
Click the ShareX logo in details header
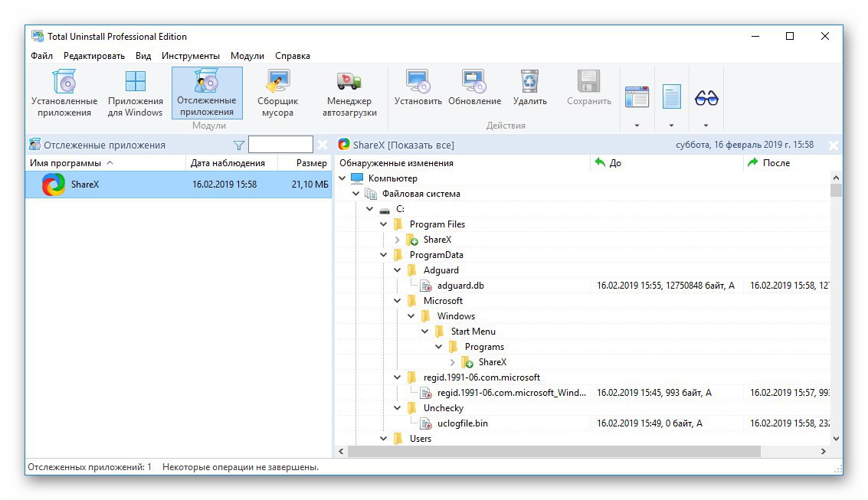tap(344, 145)
